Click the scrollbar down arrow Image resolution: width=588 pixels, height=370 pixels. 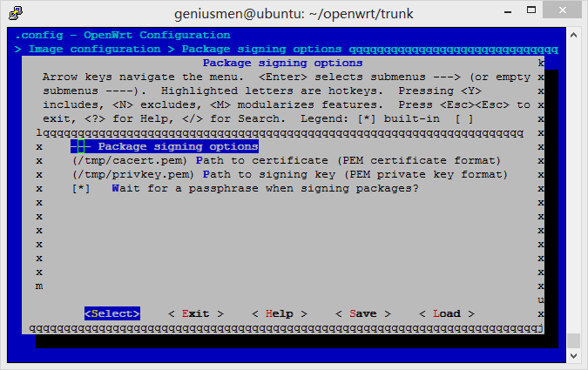pos(573,355)
